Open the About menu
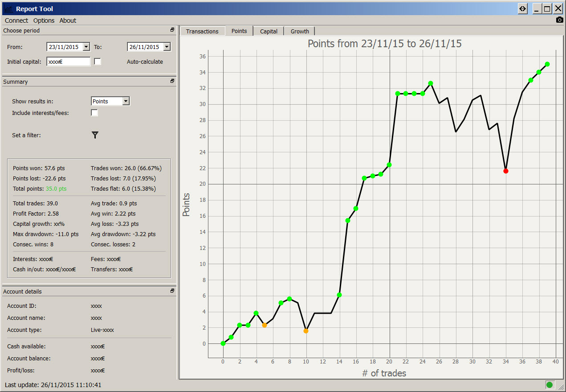 [68, 20]
